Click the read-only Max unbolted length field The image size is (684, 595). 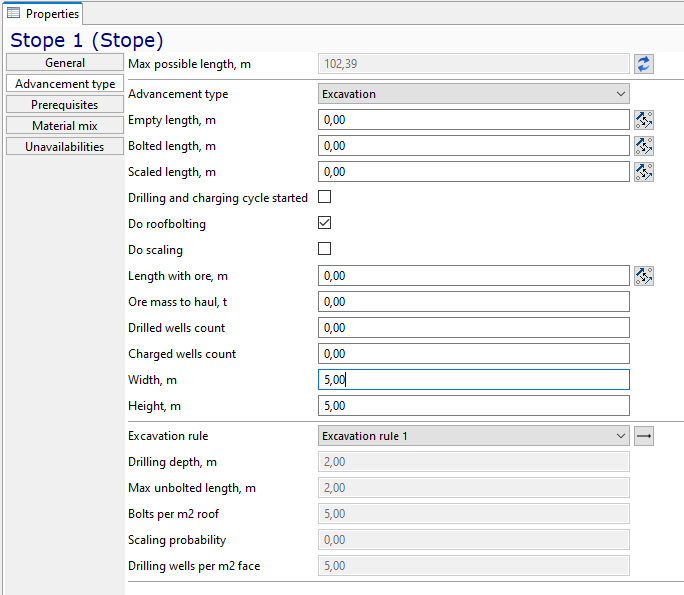[474, 488]
